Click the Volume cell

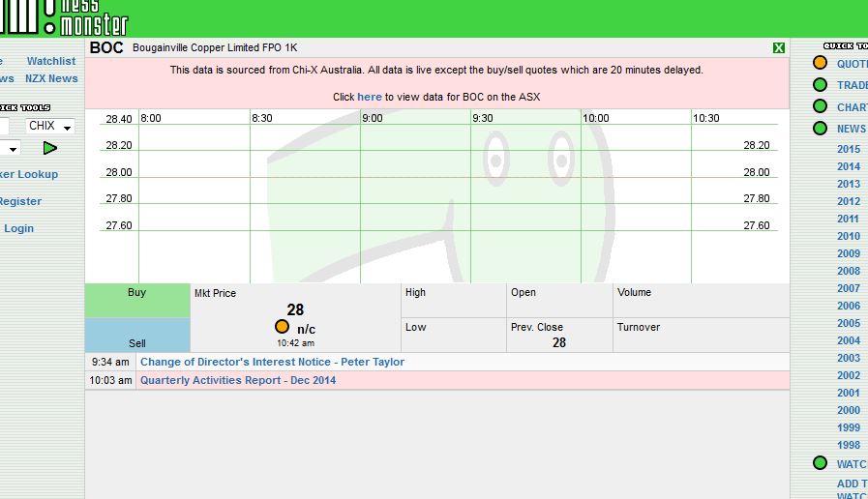click(701, 301)
